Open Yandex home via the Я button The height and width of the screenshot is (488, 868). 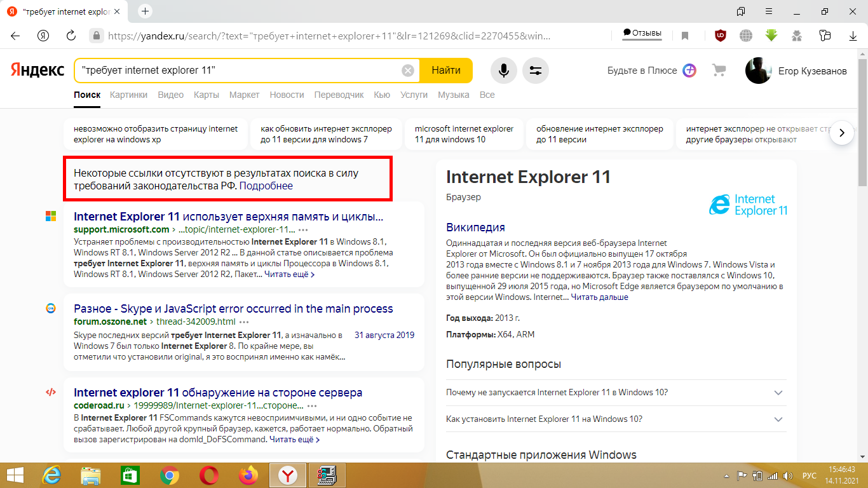43,36
